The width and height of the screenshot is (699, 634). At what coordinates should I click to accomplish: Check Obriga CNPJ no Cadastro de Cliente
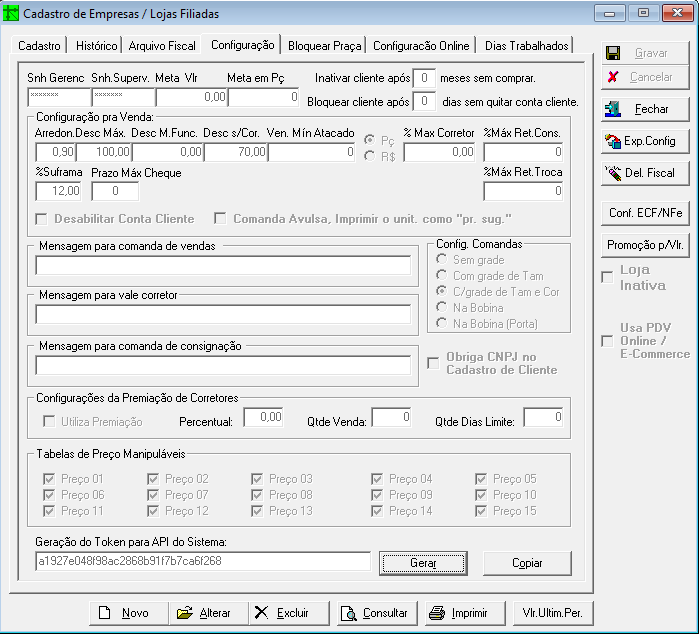coord(433,363)
